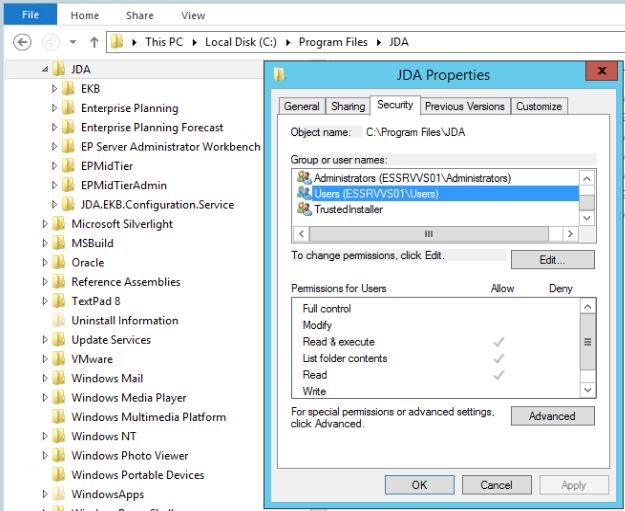
Task: Expand subfolders after Local Disk (C:) breadcrumb
Action: coord(288,42)
